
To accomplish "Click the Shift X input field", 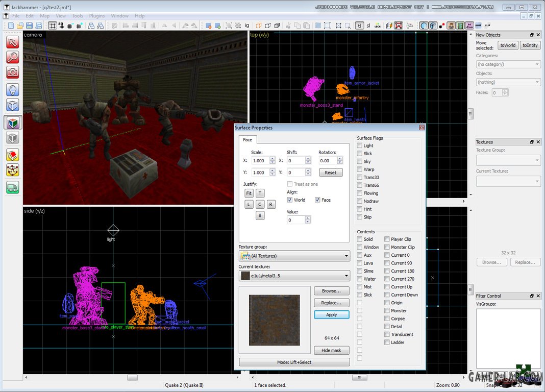I will (296, 161).
